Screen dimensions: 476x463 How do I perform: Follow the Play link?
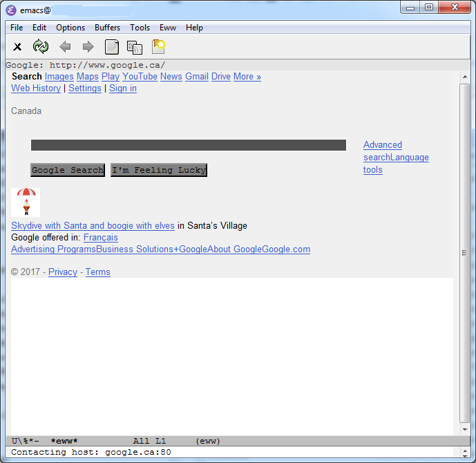pos(111,77)
